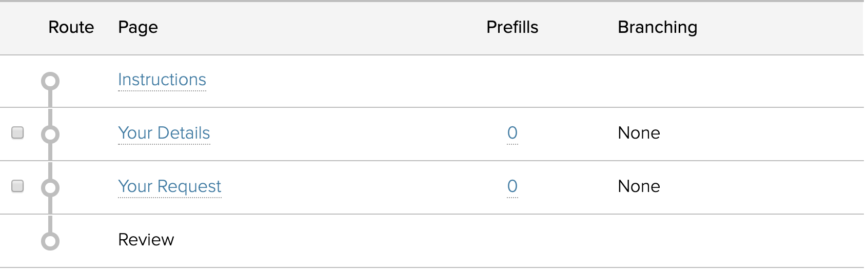The image size is (868, 269).
Task: Click the Page column header
Action: (x=138, y=27)
